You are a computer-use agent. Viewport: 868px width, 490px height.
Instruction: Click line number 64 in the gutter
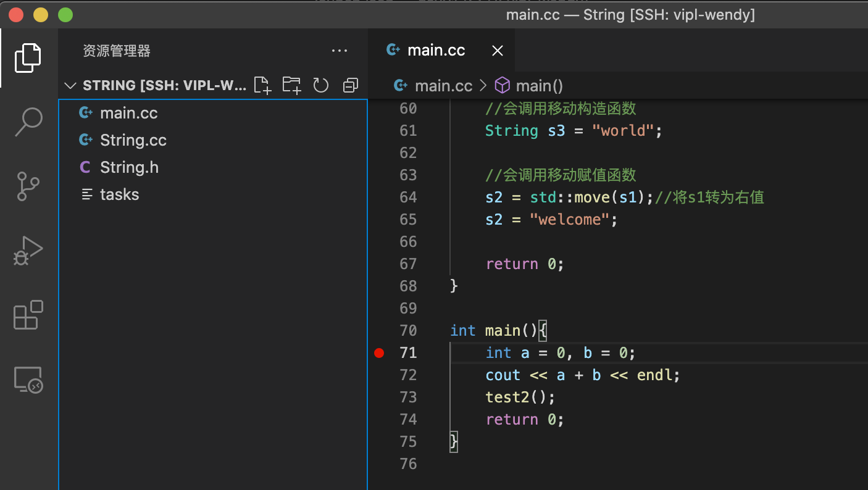(x=408, y=197)
